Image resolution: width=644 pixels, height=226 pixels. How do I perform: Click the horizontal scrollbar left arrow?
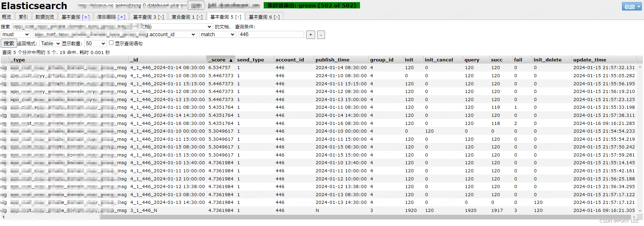point(4,217)
